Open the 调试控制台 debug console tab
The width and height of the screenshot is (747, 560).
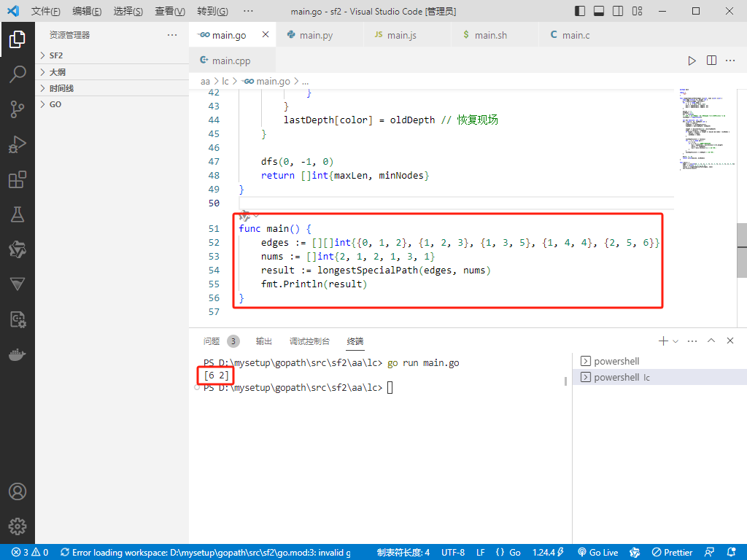tap(309, 341)
